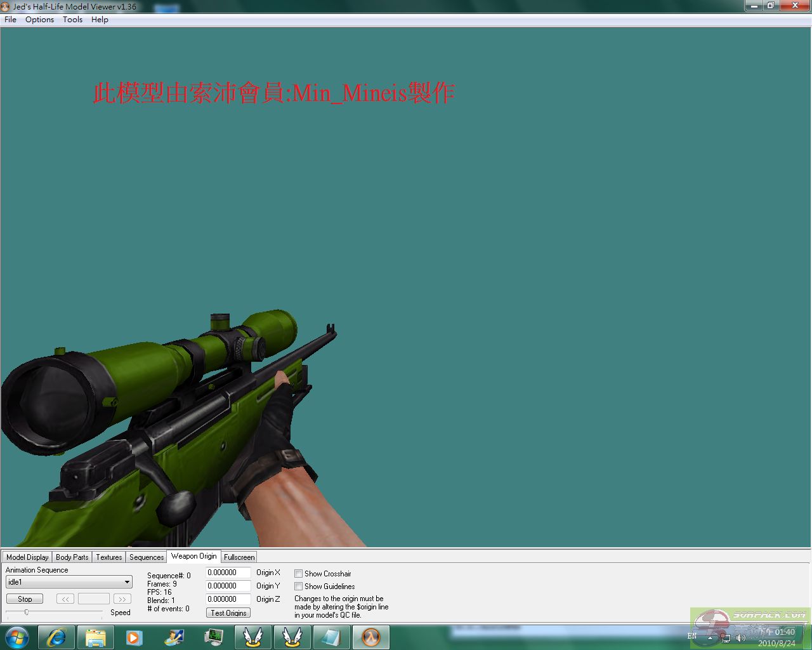
Task: Click the Half-Life Model Viewer lambda taskbar icon
Action: coord(370,637)
